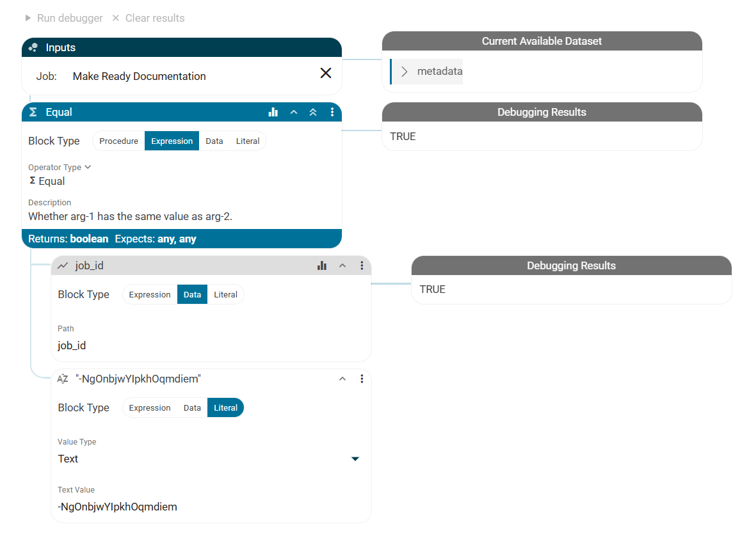Open bar chart stats for Equal block
Image resolution: width=756 pixels, height=545 pixels.
coord(273,112)
